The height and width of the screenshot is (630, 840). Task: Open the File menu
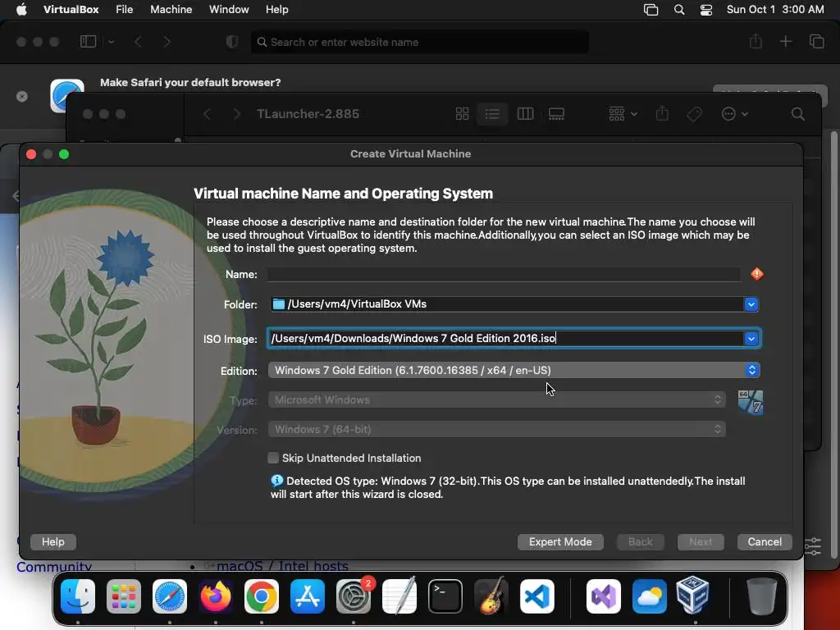(x=125, y=10)
